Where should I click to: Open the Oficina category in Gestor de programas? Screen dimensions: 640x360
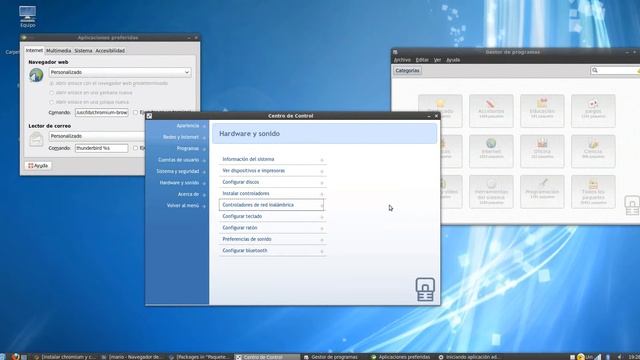542,151
